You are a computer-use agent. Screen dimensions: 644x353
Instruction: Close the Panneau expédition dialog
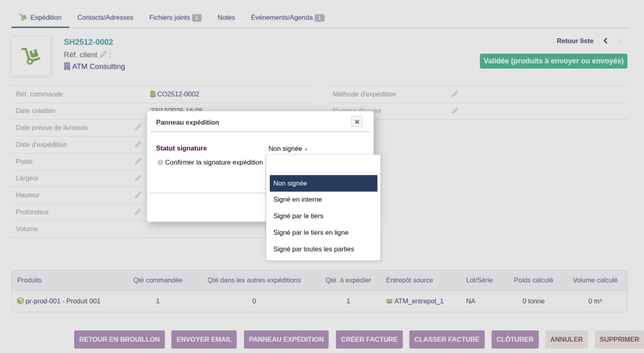[x=357, y=122]
